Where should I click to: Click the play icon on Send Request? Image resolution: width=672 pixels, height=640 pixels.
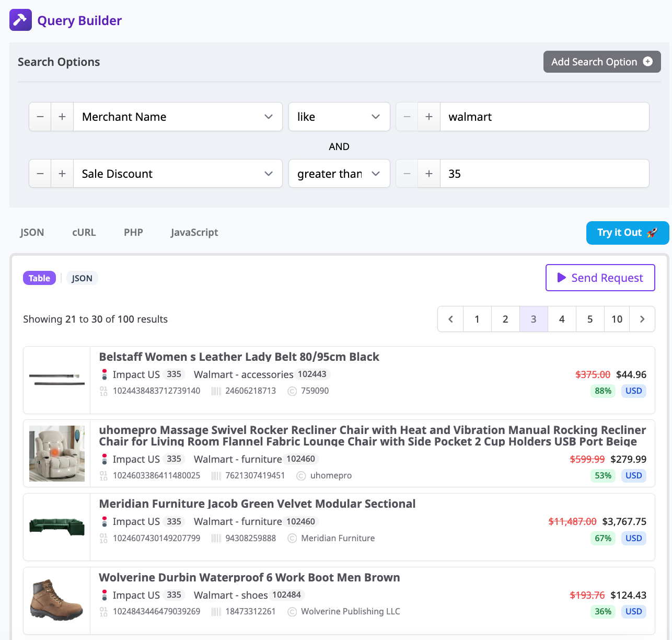(x=562, y=278)
